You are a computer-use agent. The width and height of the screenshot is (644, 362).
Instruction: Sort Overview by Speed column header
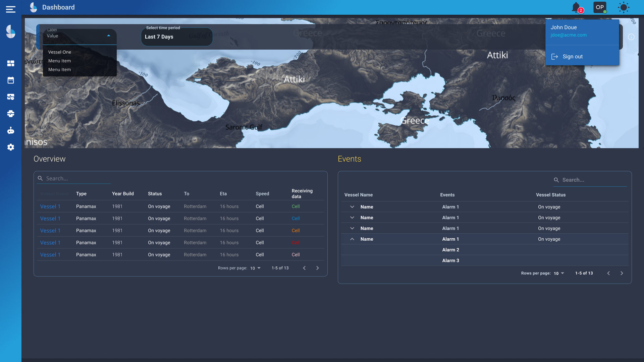(262, 194)
